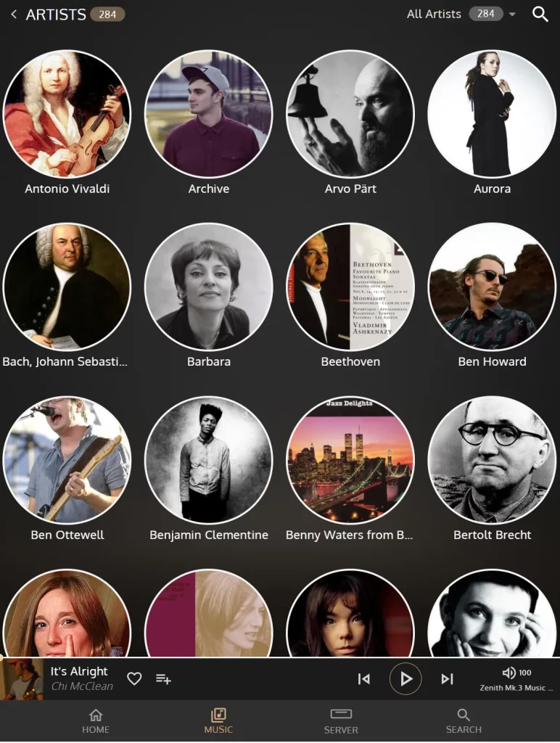Add It's Alright to favorites with the heart
This screenshot has height=743, width=560.
(x=134, y=678)
